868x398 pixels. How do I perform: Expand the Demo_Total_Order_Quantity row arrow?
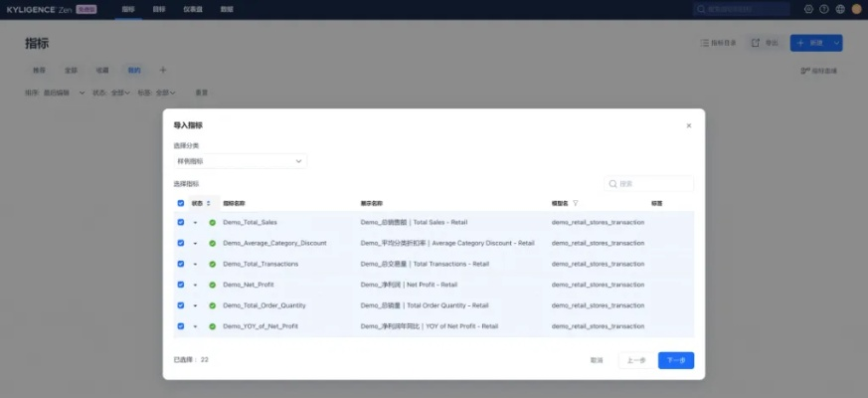195,305
